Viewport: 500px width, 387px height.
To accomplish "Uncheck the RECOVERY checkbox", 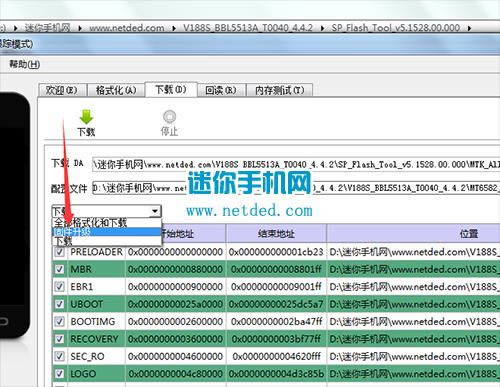I will coord(60,339).
